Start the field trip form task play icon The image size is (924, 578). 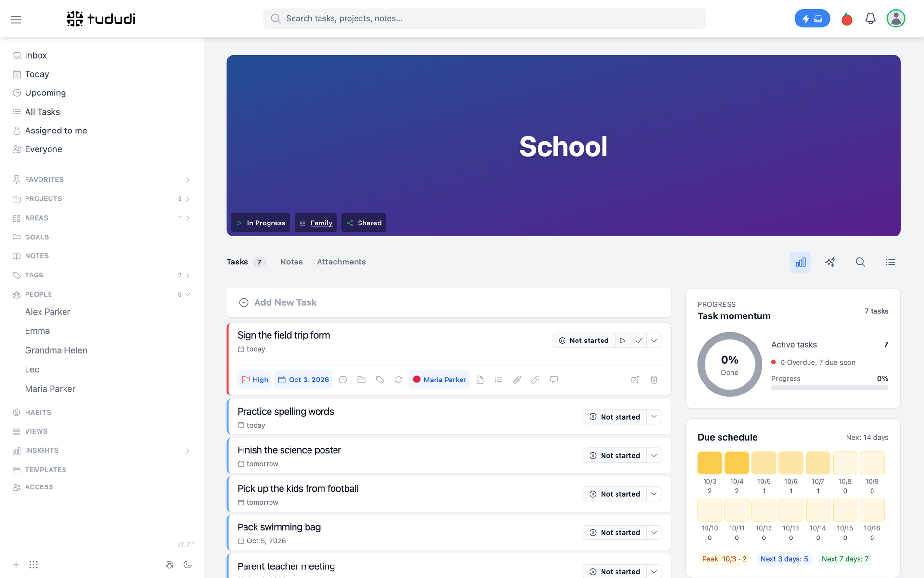click(622, 341)
